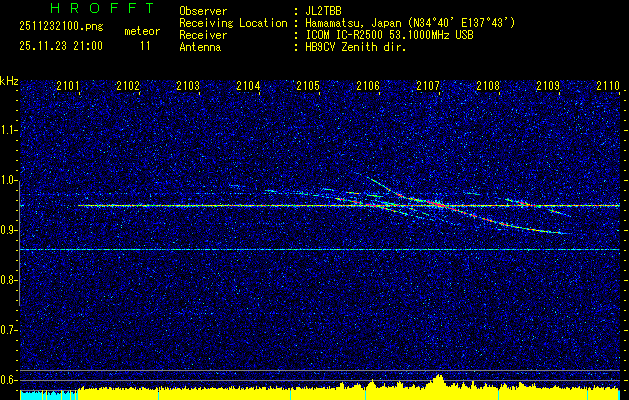Select the 0.7 frequency axis label

(x=9, y=329)
